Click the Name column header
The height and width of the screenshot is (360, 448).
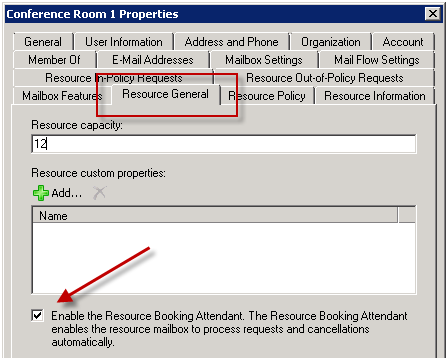pos(215,215)
